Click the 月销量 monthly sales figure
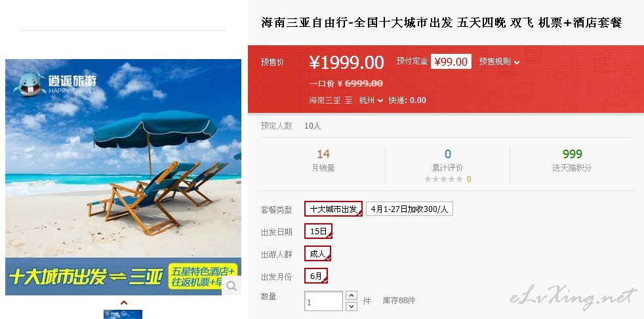 pyautogui.click(x=323, y=154)
